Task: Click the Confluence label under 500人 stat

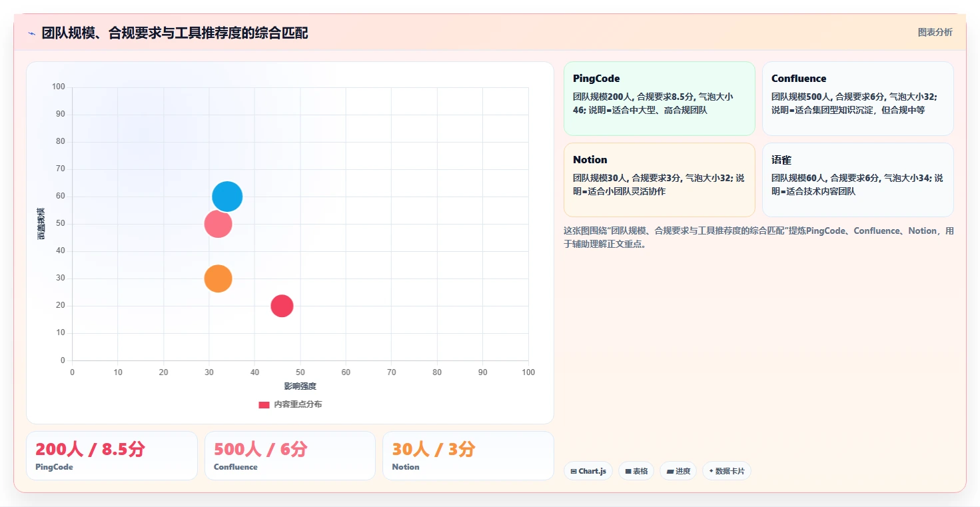Action: point(236,467)
